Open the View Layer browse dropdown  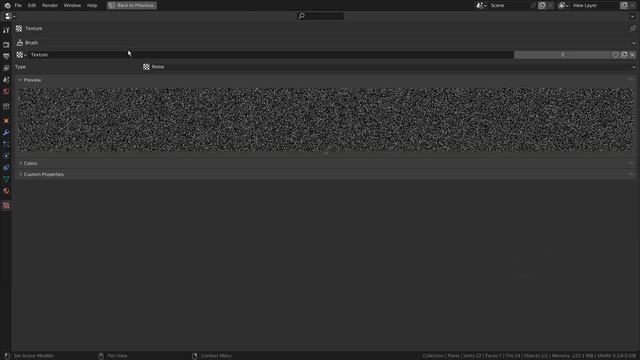click(x=564, y=5)
